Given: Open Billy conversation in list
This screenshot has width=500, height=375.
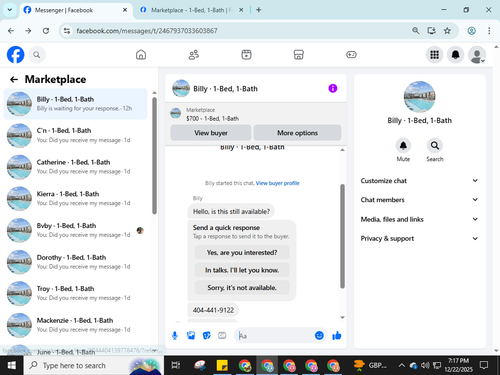Looking at the screenshot, I should [75, 104].
